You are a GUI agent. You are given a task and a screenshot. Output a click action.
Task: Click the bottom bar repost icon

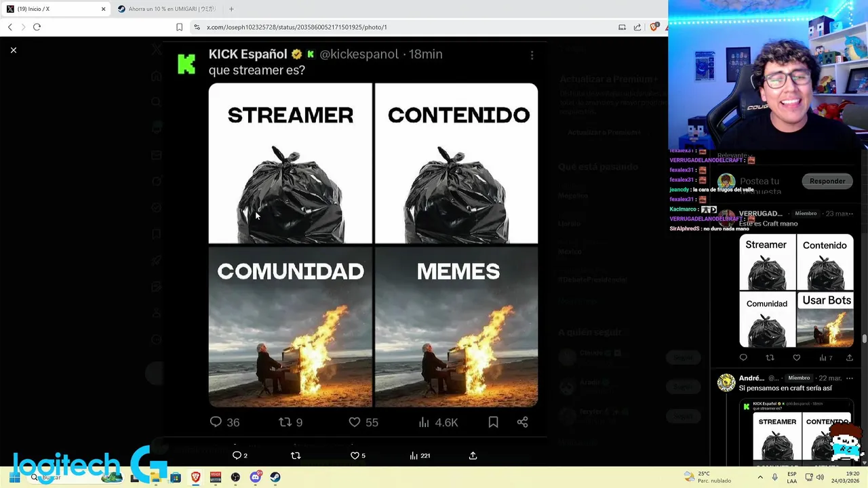click(x=296, y=455)
